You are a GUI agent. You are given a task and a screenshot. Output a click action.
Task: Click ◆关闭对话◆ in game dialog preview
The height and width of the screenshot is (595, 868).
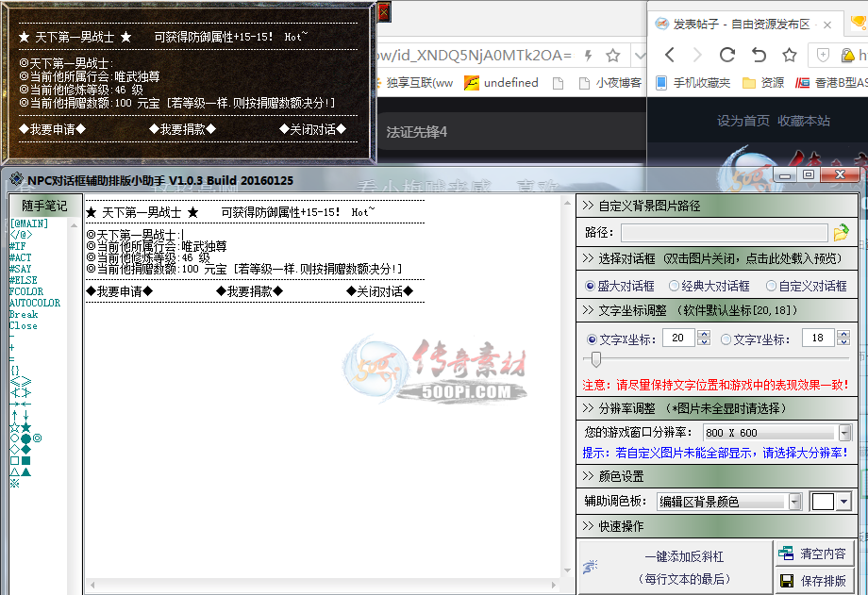313,129
